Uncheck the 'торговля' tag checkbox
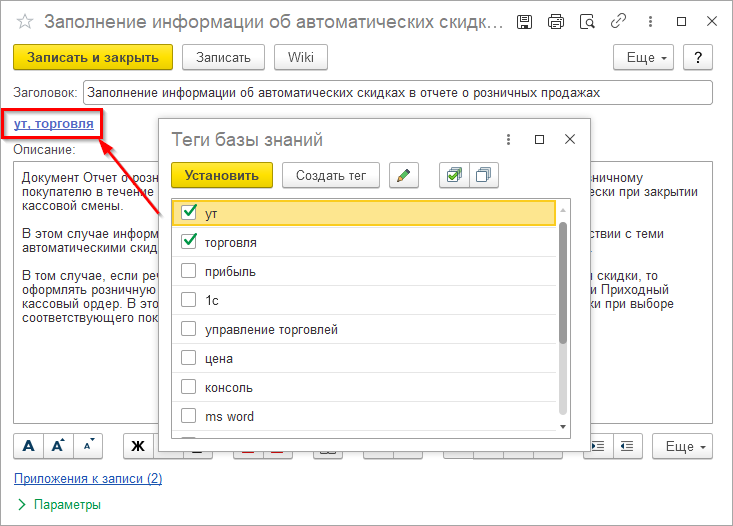 [x=189, y=242]
